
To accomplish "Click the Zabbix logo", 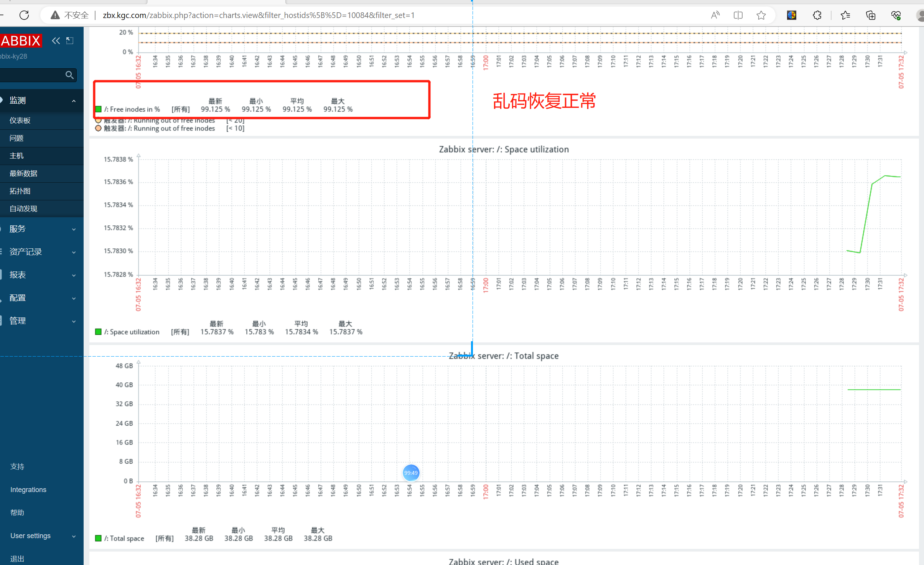I will point(21,41).
